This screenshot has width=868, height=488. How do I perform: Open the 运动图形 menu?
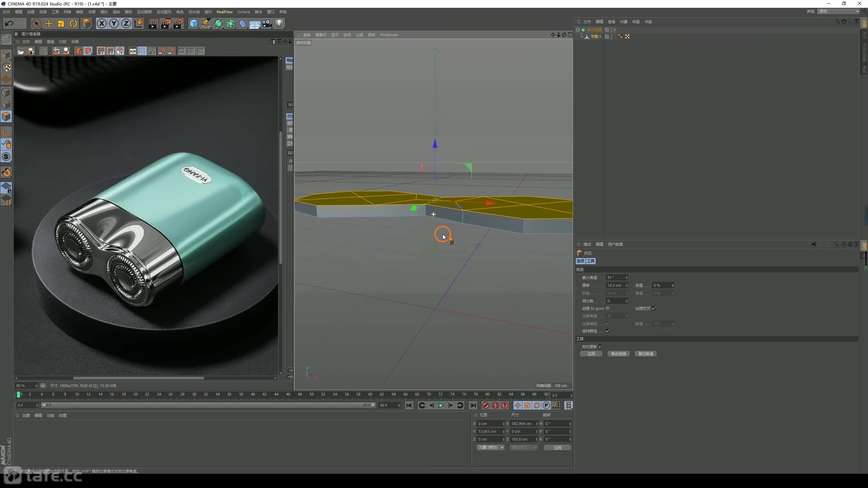164,12
